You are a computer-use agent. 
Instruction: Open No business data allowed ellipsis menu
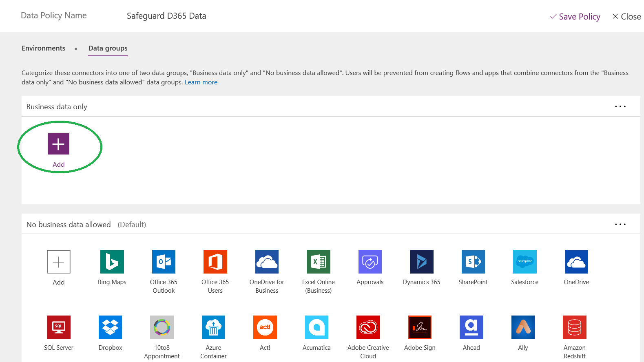620,225
